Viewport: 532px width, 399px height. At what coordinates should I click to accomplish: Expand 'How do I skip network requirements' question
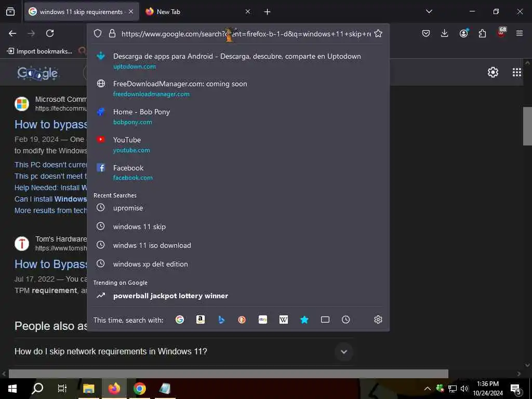tap(344, 352)
